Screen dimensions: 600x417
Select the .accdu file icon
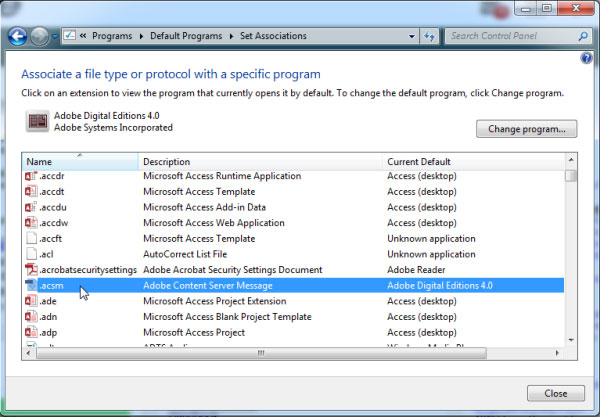[x=31, y=207]
